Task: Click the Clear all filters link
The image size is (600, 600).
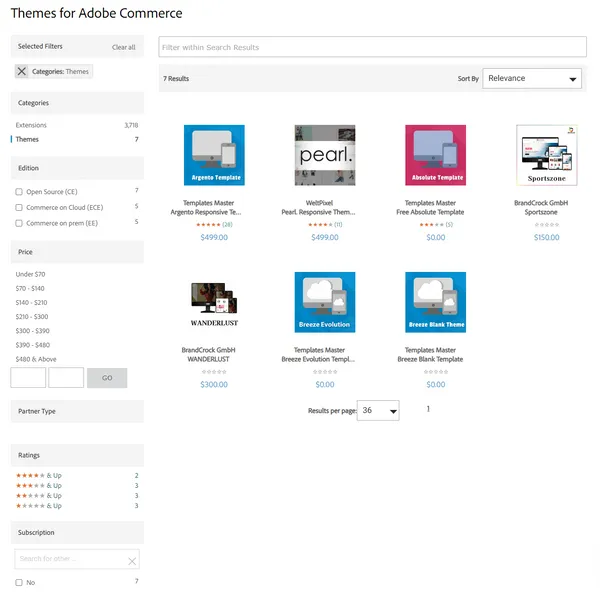Action: 124,47
